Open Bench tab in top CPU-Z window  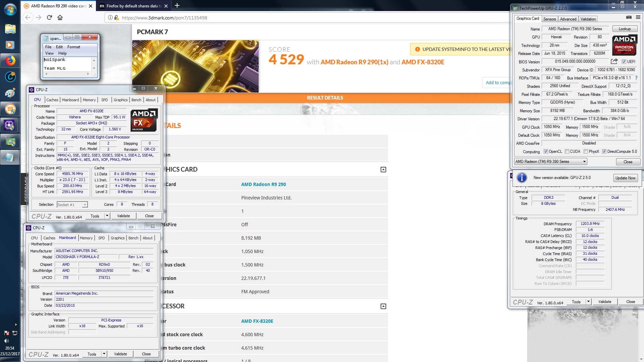(x=136, y=100)
